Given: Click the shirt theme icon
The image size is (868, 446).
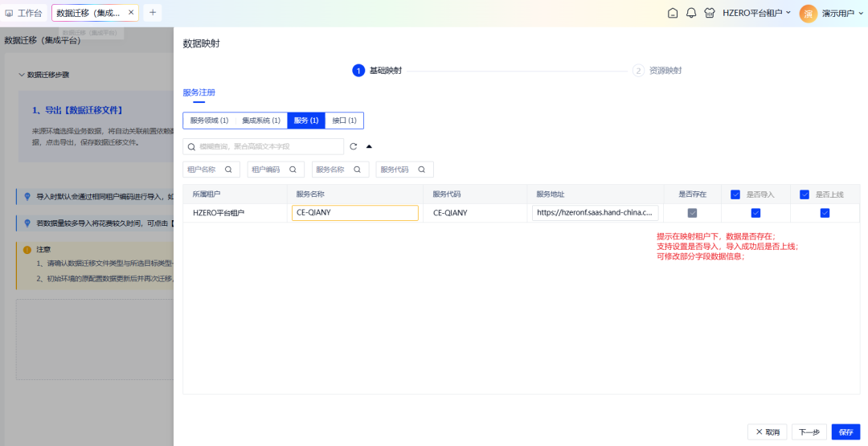Looking at the screenshot, I should tap(709, 13).
